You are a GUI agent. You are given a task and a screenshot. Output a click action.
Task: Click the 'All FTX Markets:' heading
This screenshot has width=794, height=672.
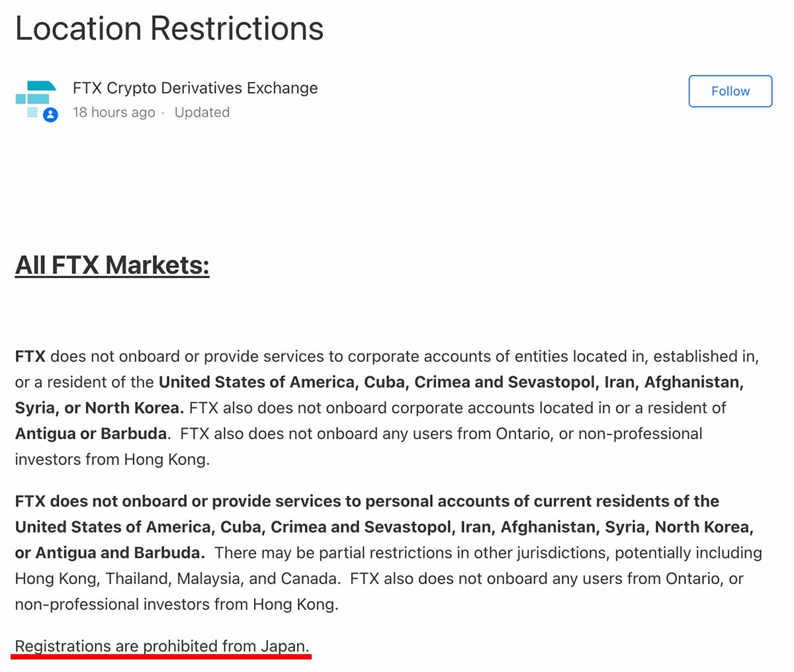pos(112,265)
